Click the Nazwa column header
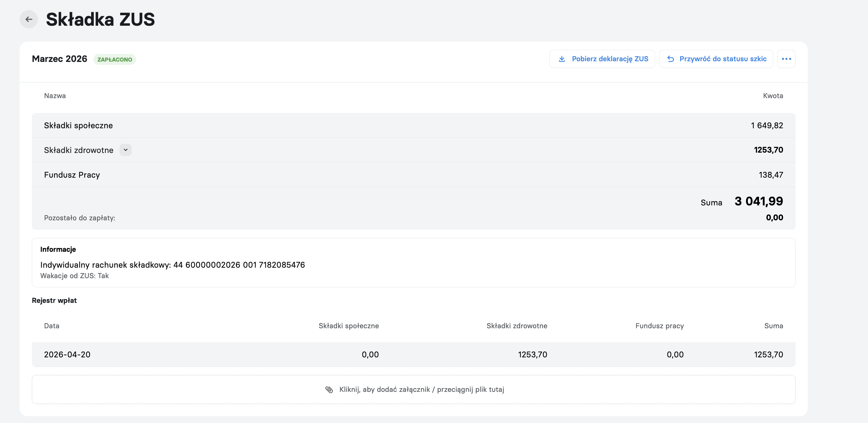The height and width of the screenshot is (423, 868). (x=55, y=96)
